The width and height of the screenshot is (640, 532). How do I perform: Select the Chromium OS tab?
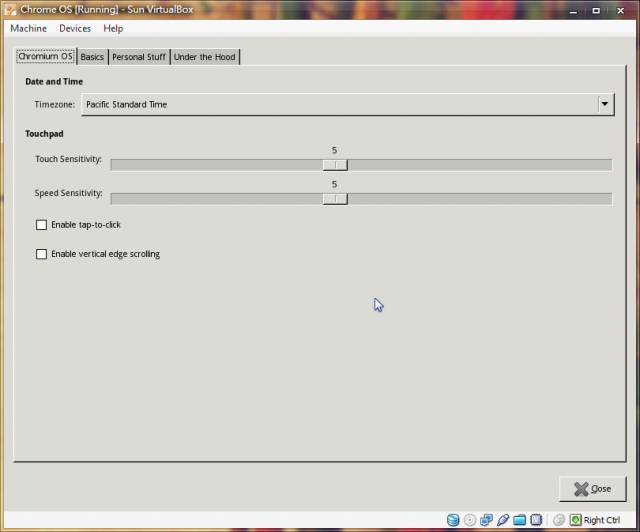[45, 56]
